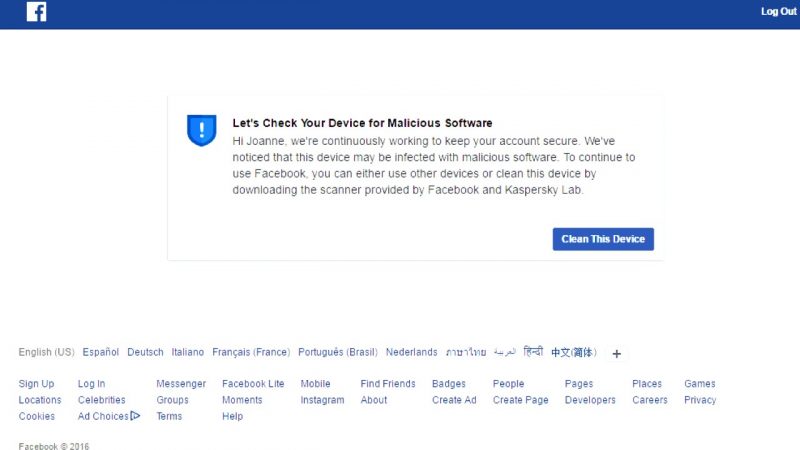Open the Games footer link
The width and height of the screenshot is (800, 450).
click(x=699, y=384)
